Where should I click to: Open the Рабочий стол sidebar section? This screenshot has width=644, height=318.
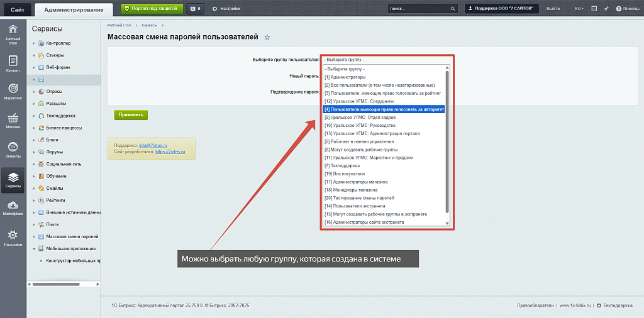[x=13, y=34]
